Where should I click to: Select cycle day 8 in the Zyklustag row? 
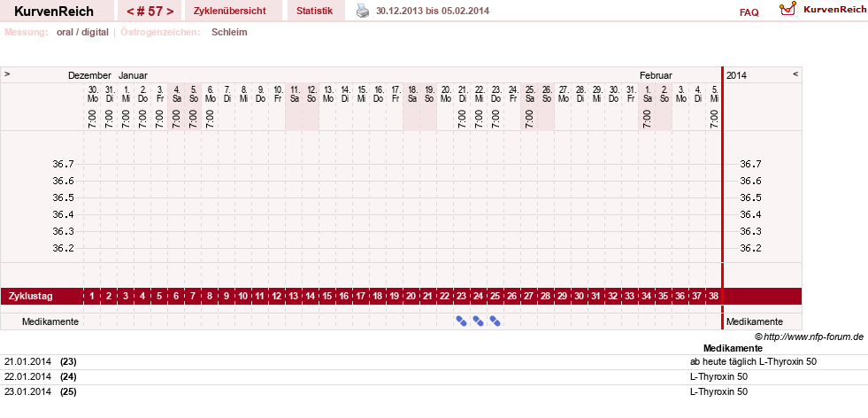click(x=210, y=297)
